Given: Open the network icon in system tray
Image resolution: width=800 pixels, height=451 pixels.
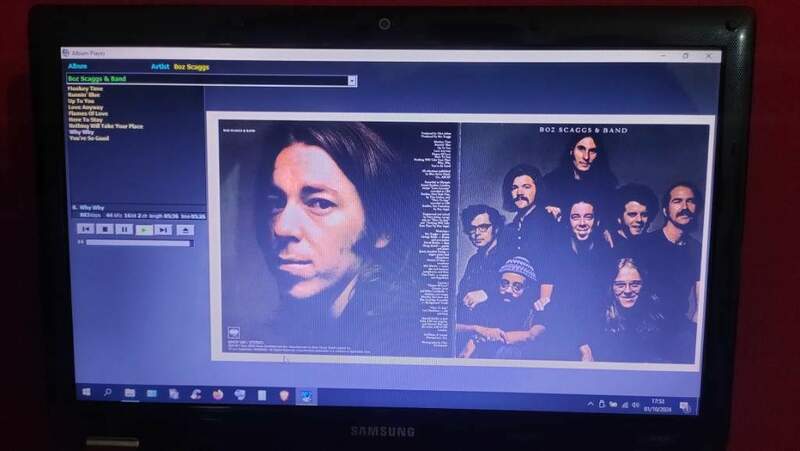Looking at the screenshot, I should click(x=625, y=405).
